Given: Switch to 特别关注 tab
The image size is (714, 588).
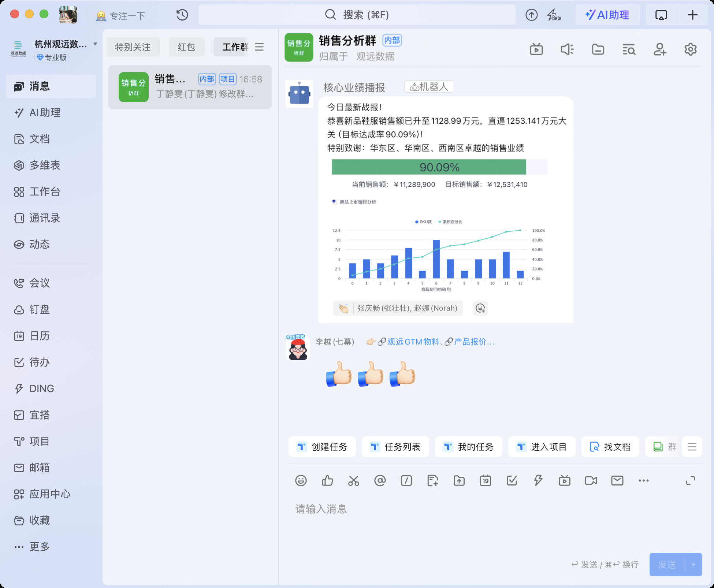Looking at the screenshot, I should 133,47.
